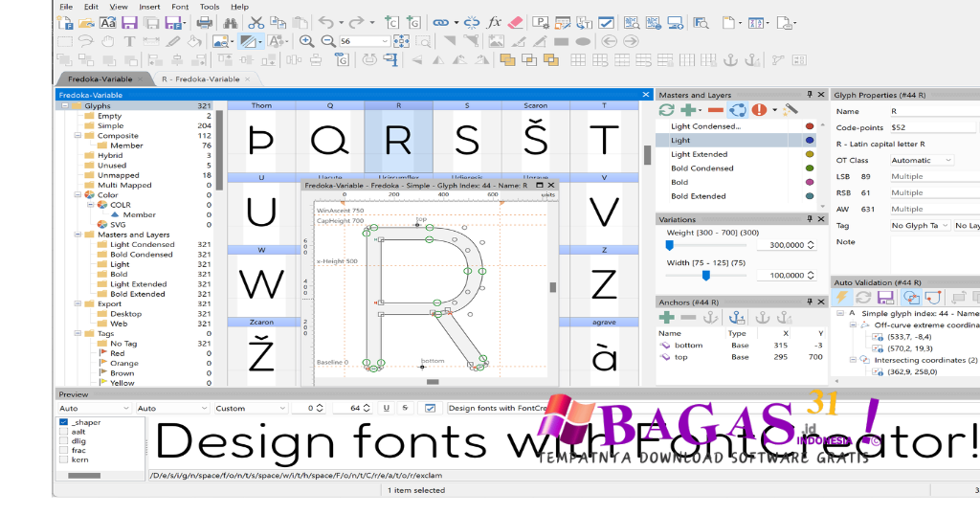Select the Lasso selection tool
This screenshot has width=980, height=515.
click(86, 41)
